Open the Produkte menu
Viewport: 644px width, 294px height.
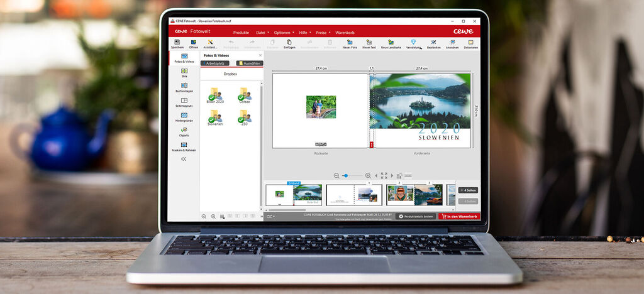coord(241,33)
